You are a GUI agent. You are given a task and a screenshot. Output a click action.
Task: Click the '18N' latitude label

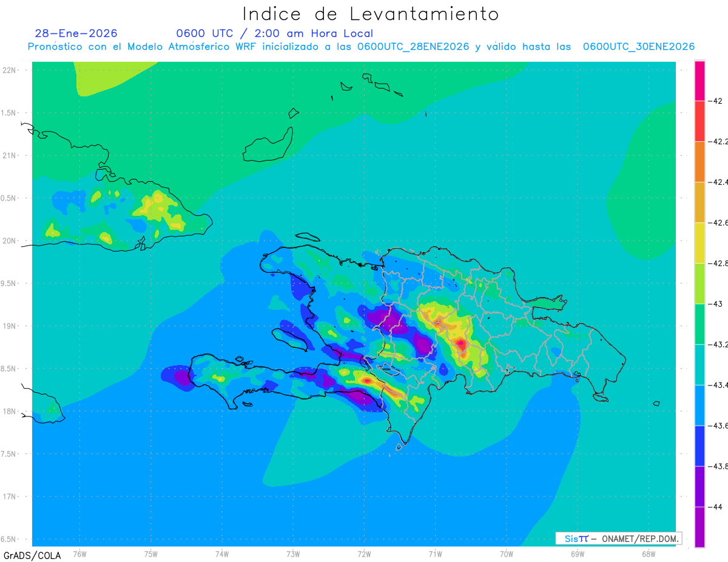click(x=10, y=411)
